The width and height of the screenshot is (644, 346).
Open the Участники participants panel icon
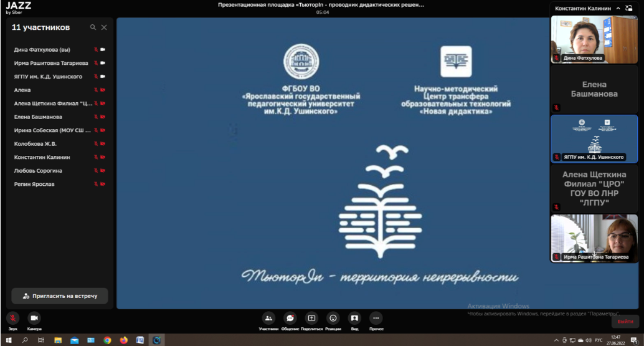pos(268,318)
